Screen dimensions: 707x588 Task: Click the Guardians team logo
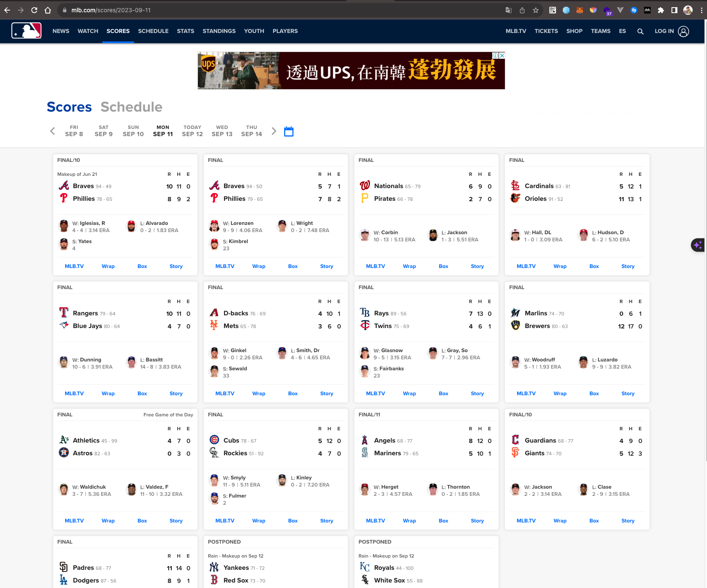pyautogui.click(x=515, y=440)
